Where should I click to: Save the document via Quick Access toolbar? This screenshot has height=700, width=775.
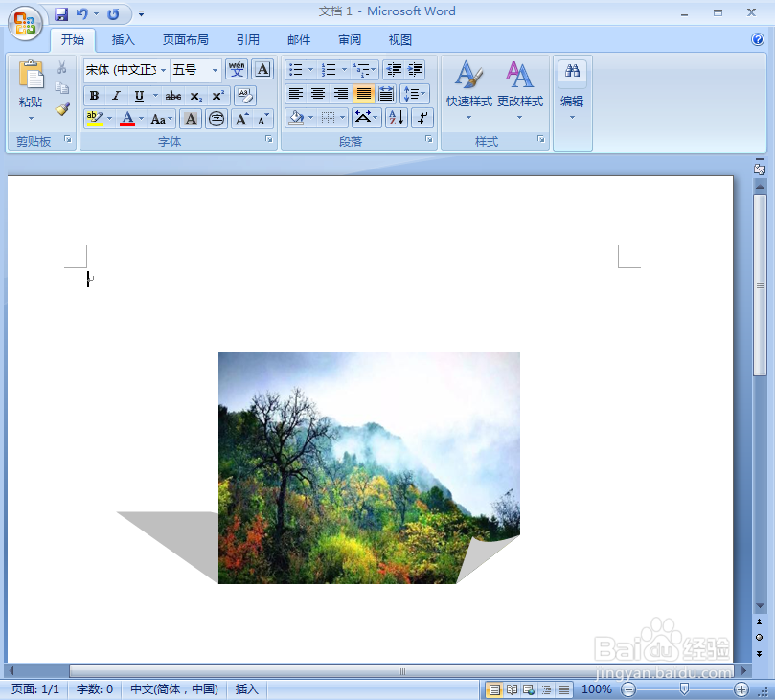[x=61, y=13]
